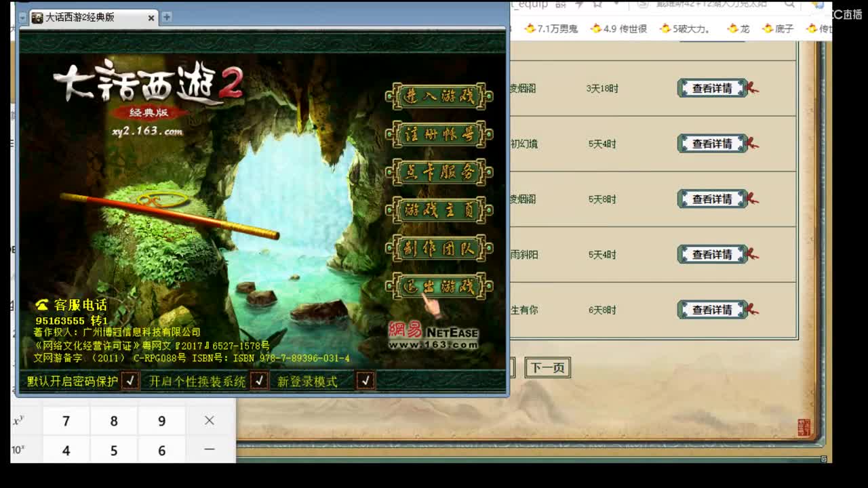Click the calculator multiply key
Image resolution: width=868 pixels, height=488 pixels.
coord(210,421)
